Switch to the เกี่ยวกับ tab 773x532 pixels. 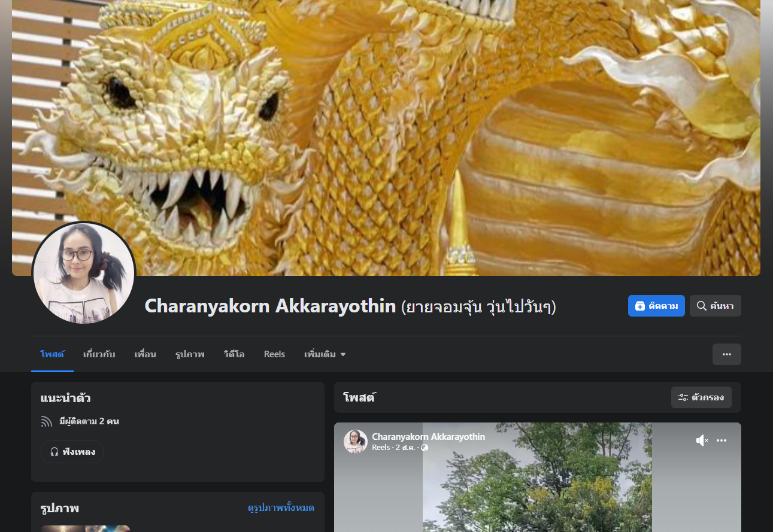pos(99,354)
